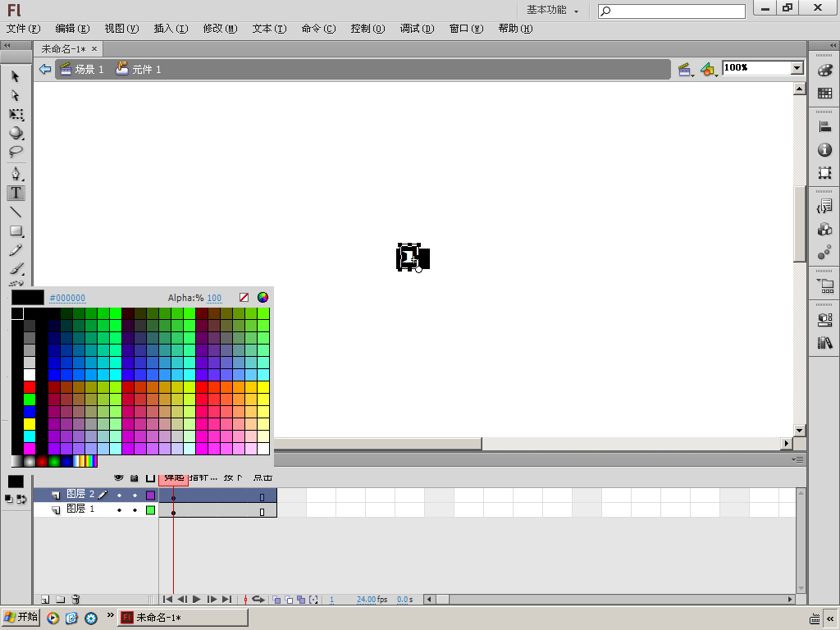This screenshot has height=630, width=840.
Task: Create a new layer folder
Action: 61,600
